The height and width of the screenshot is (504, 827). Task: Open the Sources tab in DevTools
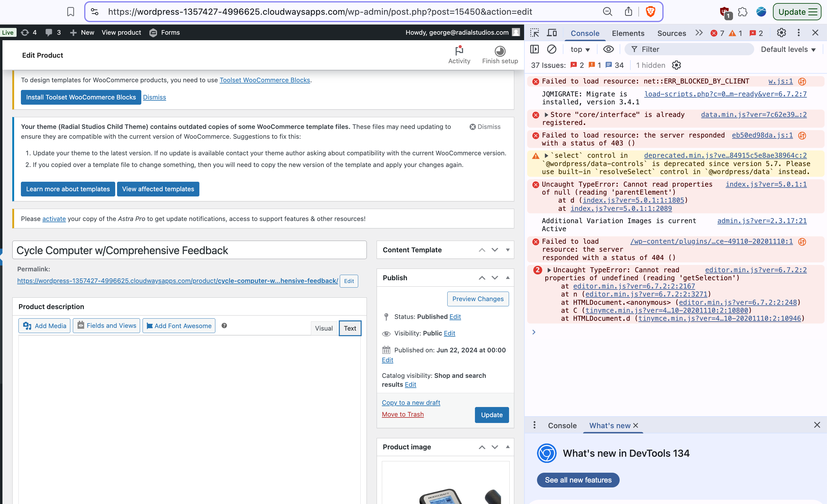point(671,33)
